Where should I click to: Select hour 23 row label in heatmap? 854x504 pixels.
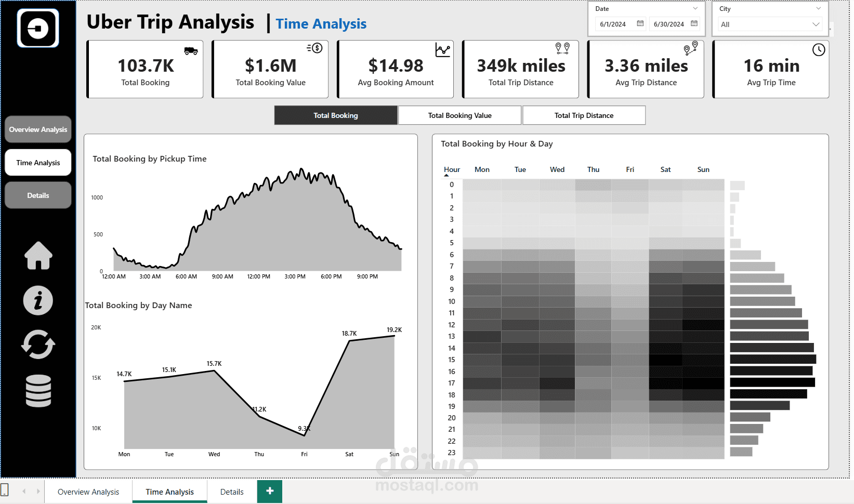point(452,453)
